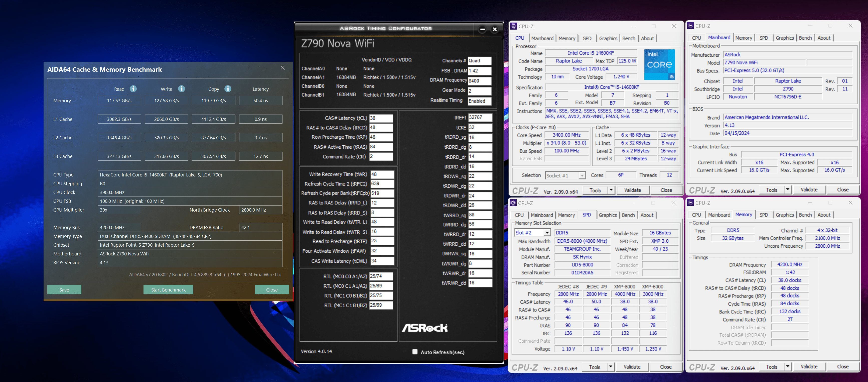Click North Bridge Clock value 2800.0 MHz in AIDA64

click(260, 210)
